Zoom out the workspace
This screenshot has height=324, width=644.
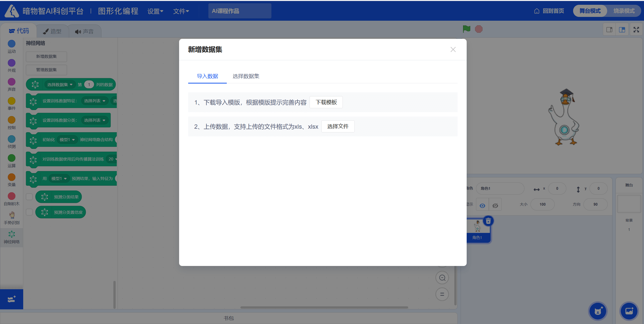(442, 278)
